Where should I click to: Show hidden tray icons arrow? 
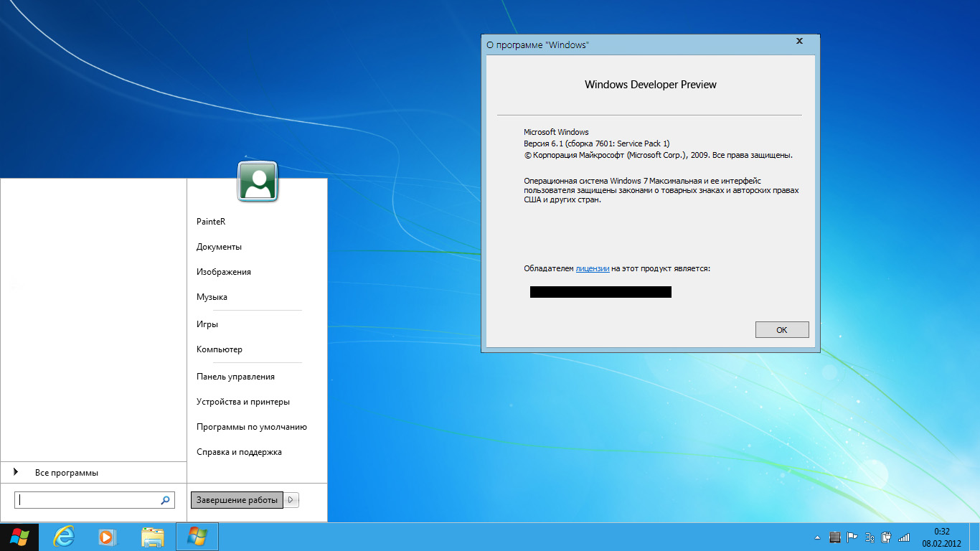(818, 537)
